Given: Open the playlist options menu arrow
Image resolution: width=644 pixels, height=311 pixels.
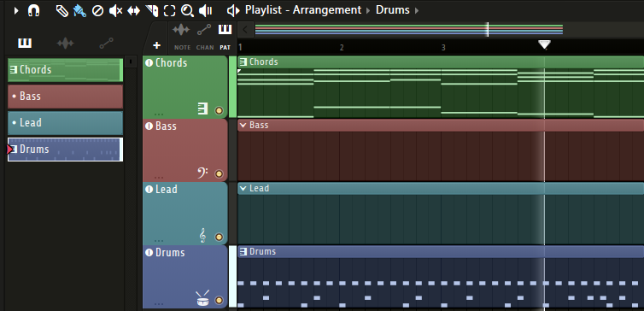Looking at the screenshot, I should point(16,11).
